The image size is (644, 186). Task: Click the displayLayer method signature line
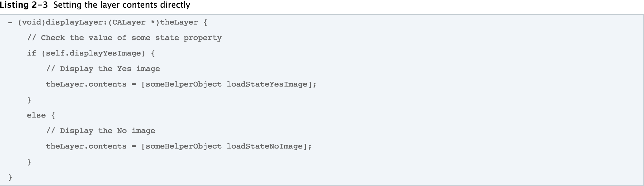[108, 23]
